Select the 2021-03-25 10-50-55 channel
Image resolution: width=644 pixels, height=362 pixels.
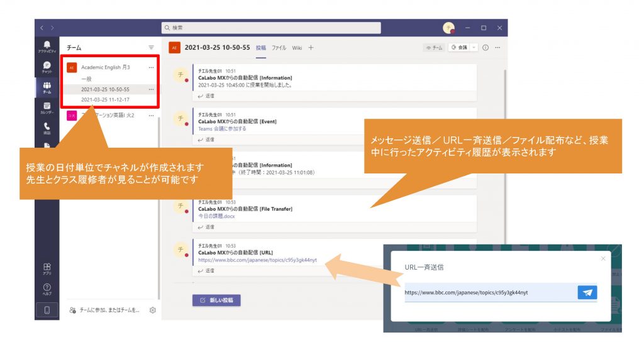pyautogui.click(x=105, y=89)
